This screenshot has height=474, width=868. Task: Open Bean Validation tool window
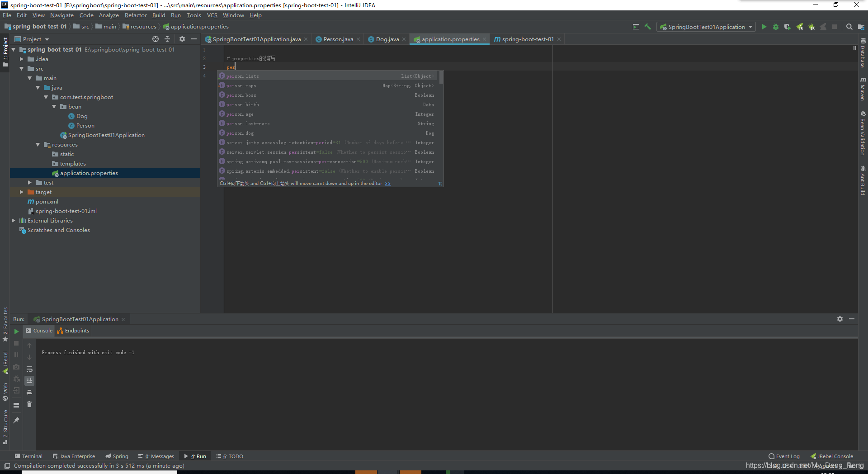coord(863,133)
